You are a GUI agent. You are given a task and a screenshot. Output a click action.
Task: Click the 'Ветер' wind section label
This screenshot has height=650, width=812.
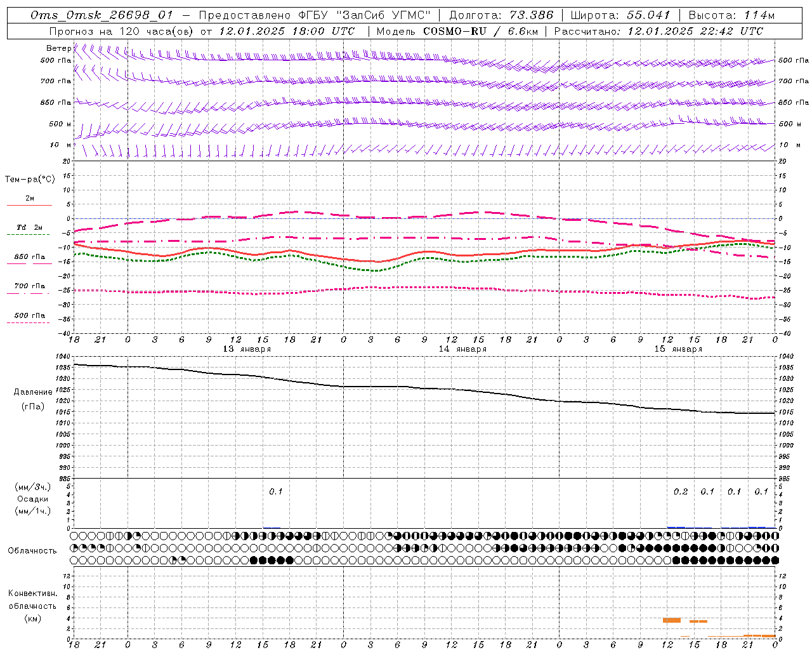(x=58, y=48)
